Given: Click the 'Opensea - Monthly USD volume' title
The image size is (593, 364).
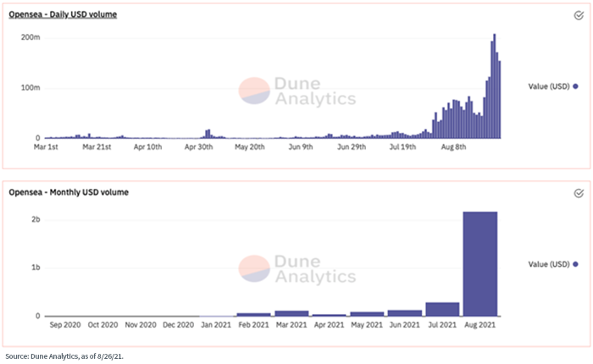Looking at the screenshot, I should (69, 192).
